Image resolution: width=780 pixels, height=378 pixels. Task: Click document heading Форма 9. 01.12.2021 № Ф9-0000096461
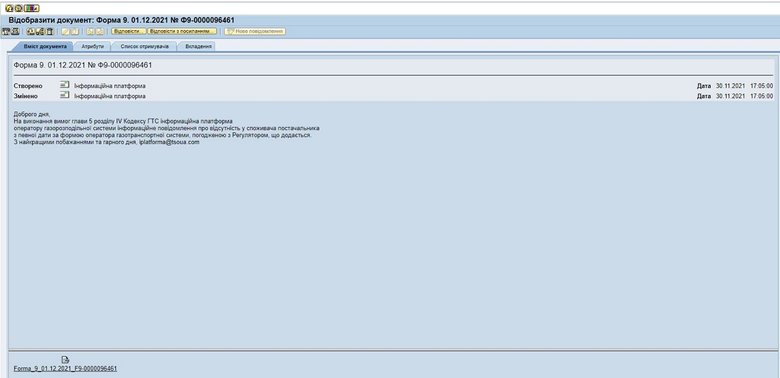(x=83, y=65)
